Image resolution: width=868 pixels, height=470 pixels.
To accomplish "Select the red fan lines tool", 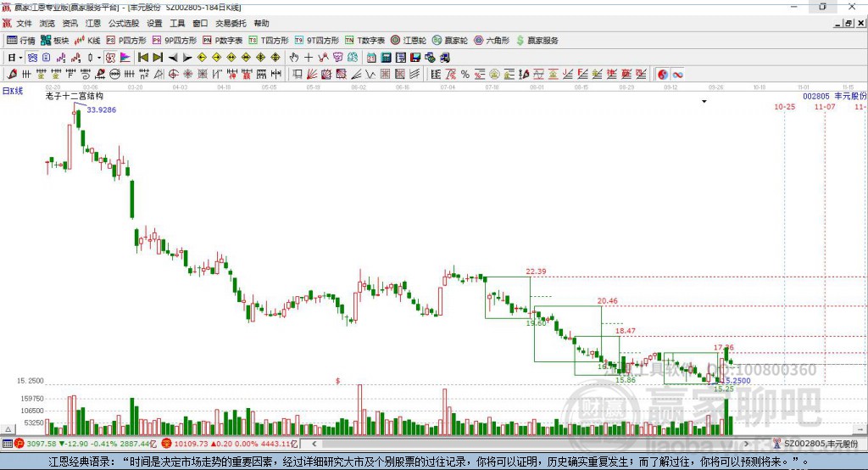I will 311,74.
